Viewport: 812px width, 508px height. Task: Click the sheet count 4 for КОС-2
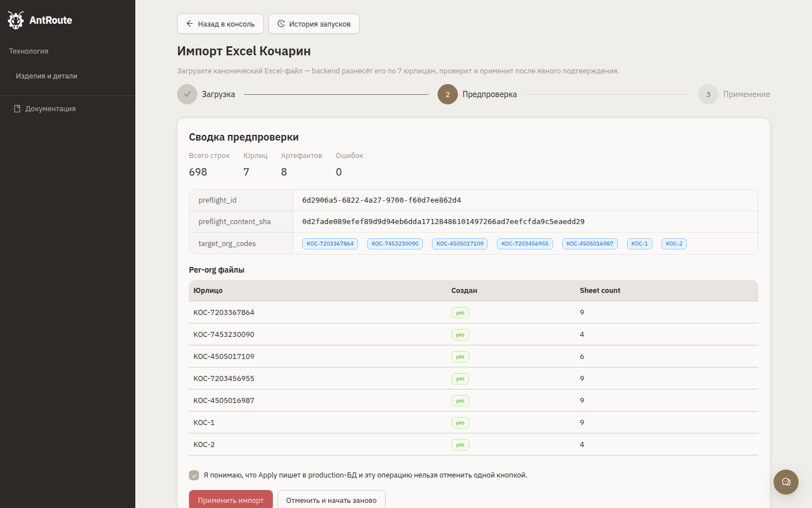[x=582, y=445]
